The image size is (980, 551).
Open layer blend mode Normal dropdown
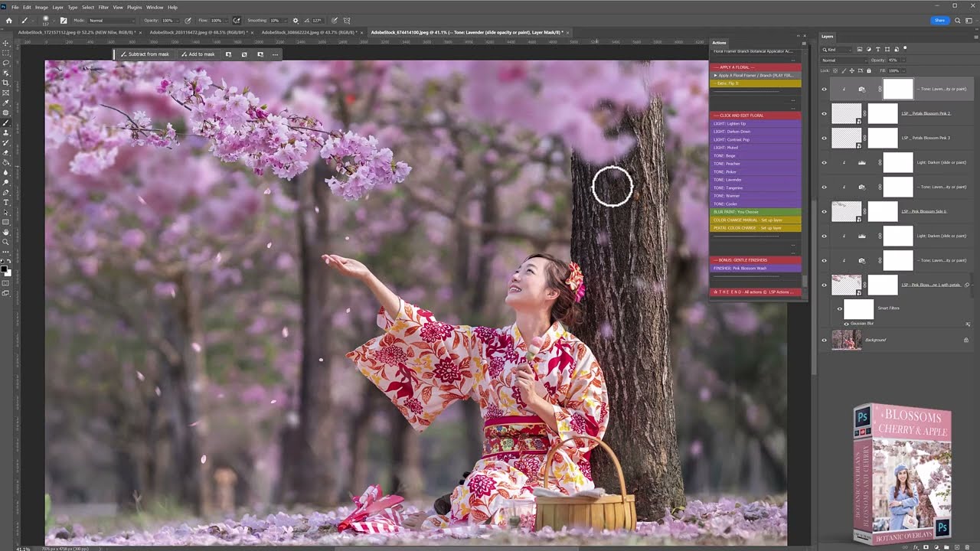[x=844, y=60]
